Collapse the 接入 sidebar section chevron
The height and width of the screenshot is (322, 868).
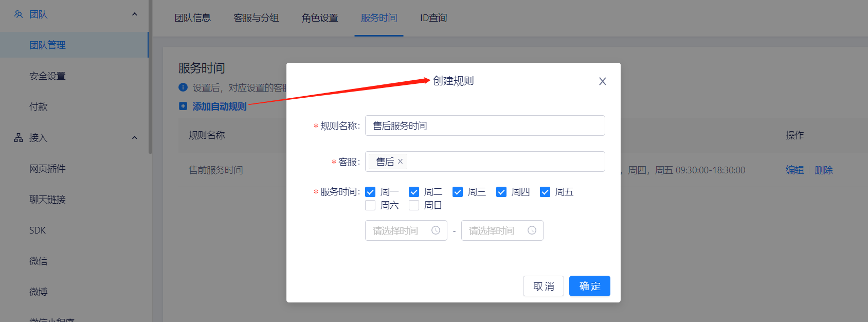click(x=135, y=138)
